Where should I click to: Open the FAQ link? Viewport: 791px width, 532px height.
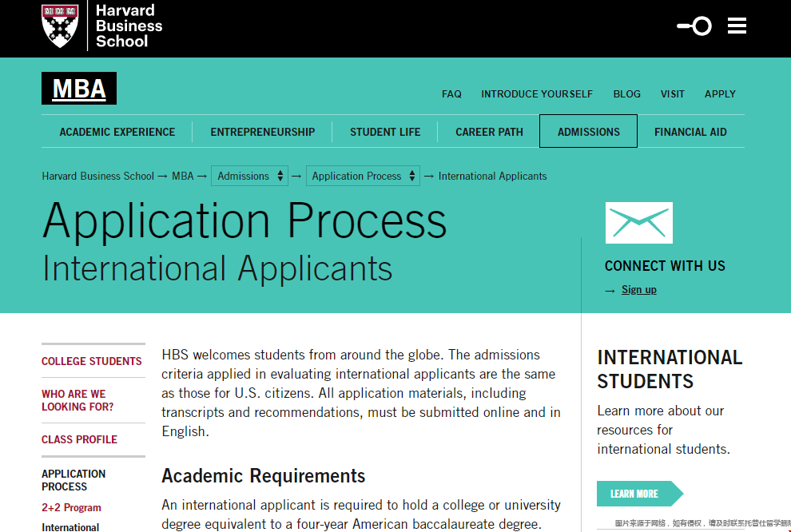click(451, 93)
